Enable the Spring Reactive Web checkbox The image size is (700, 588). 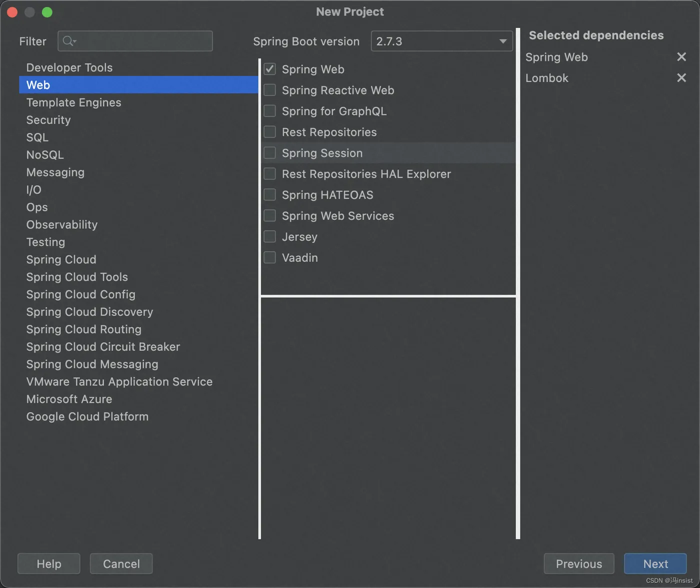coord(269,90)
